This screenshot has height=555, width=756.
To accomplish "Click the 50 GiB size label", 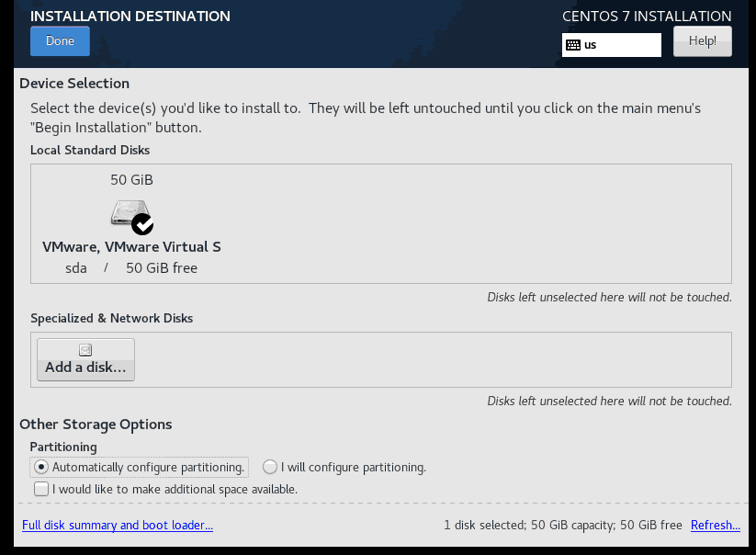I will tap(131, 180).
